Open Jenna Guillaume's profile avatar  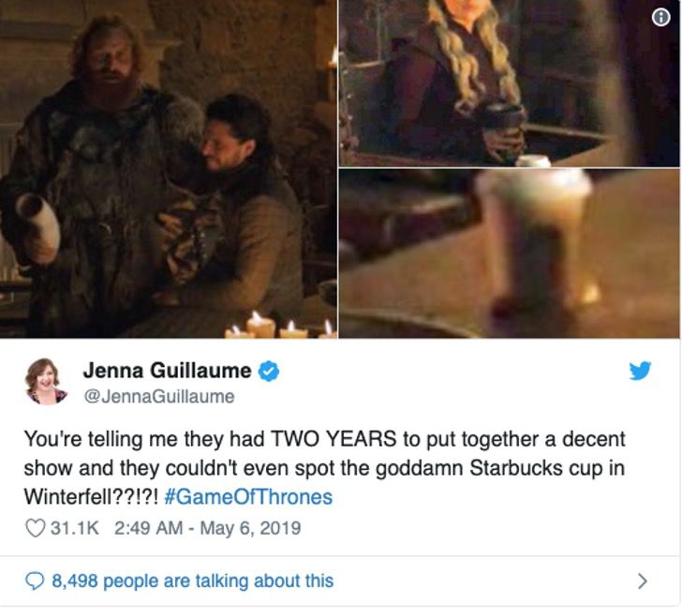[46, 381]
